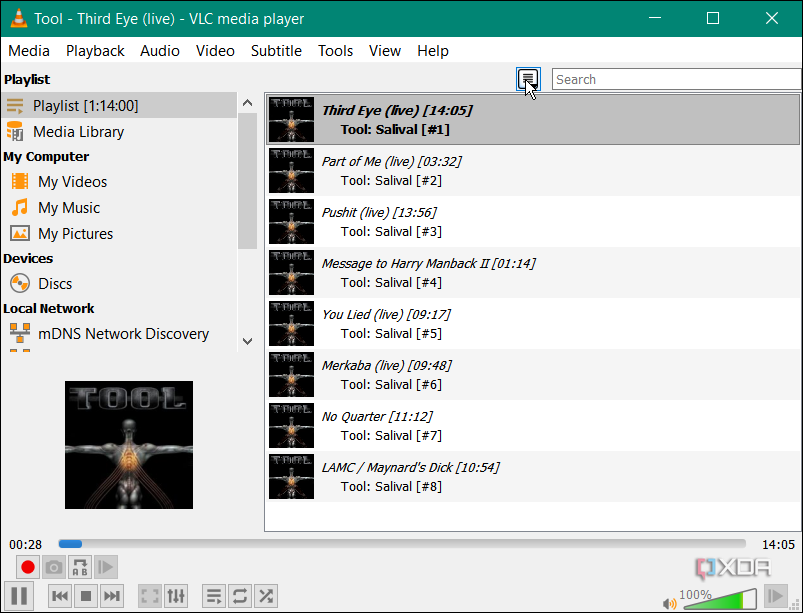Skip to the next track
The width and height of the screenshot is (803, 613).
112,596
